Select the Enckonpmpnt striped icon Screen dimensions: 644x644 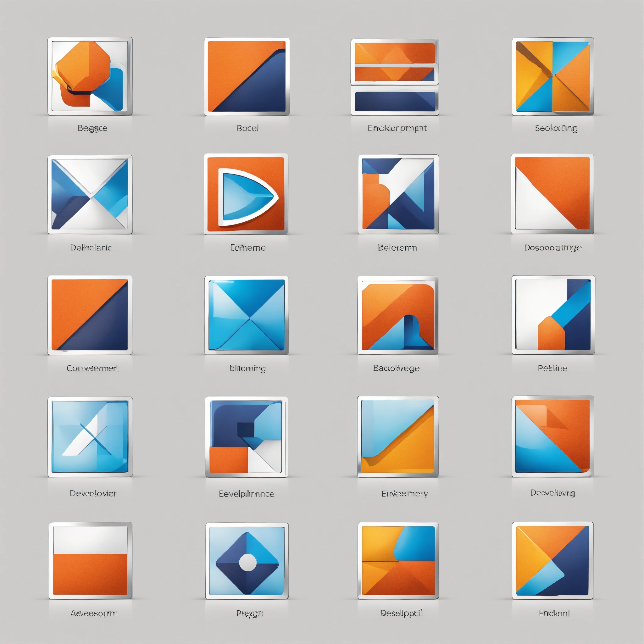[395, 77]
